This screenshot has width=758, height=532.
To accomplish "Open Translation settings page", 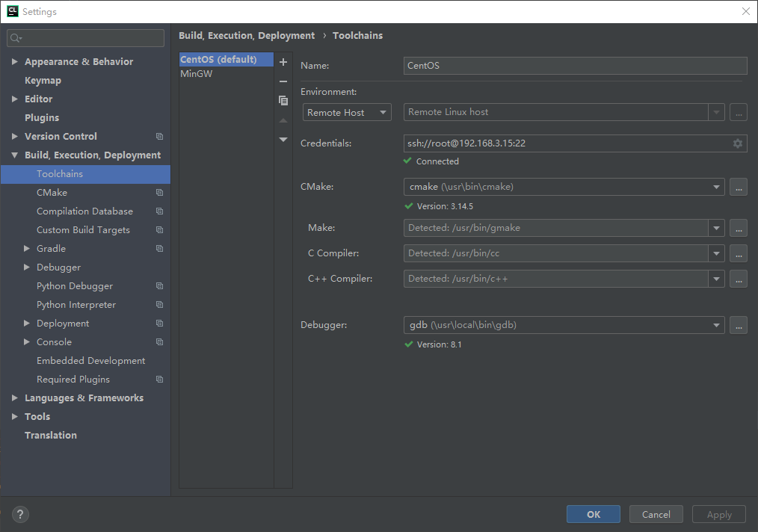I will (51, 436).
